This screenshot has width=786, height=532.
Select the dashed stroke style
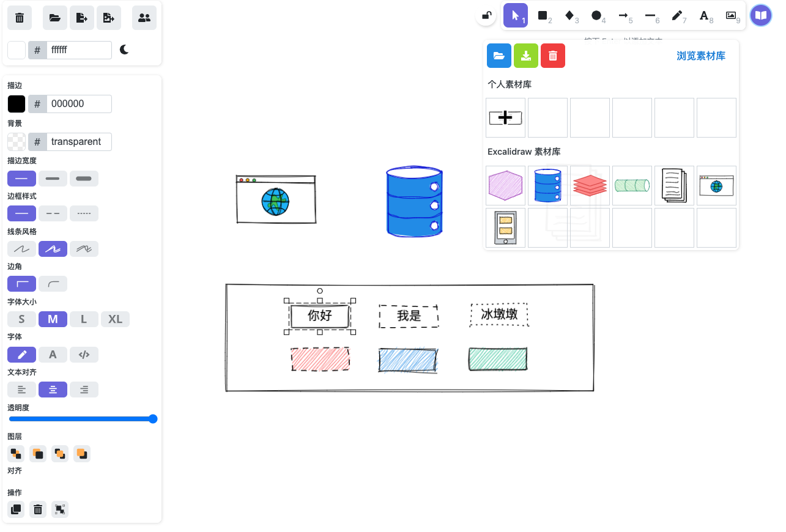tap(53, 213)
